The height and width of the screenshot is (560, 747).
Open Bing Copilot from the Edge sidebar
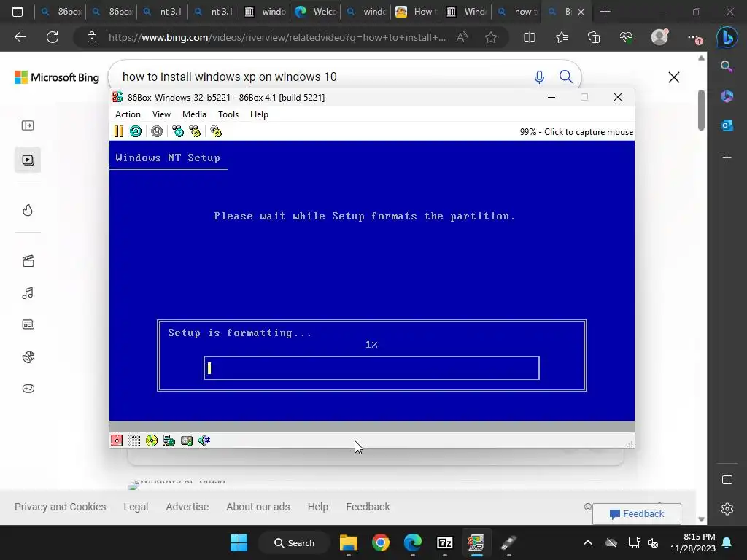[x=727, y=37]
